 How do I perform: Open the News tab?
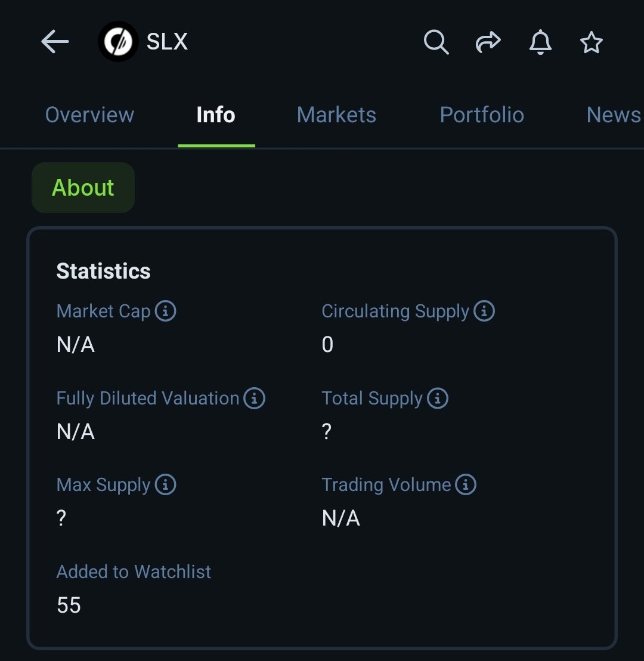613,115
